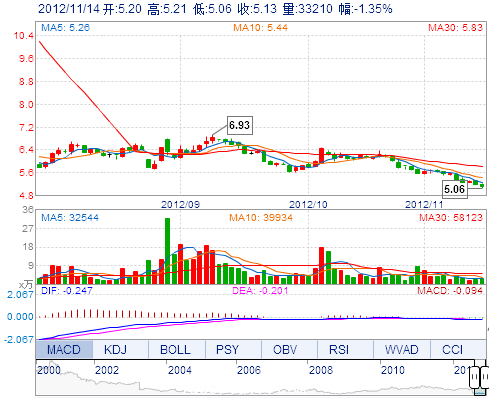Click the price MA30 legend label
Viewport: 489px width, 398px height.
point(455,27)
